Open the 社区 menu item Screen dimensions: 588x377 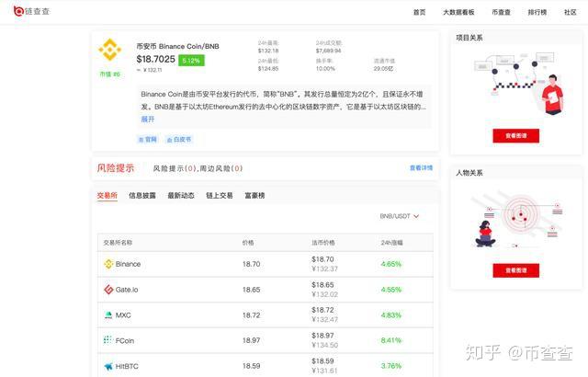coord(570,12)
